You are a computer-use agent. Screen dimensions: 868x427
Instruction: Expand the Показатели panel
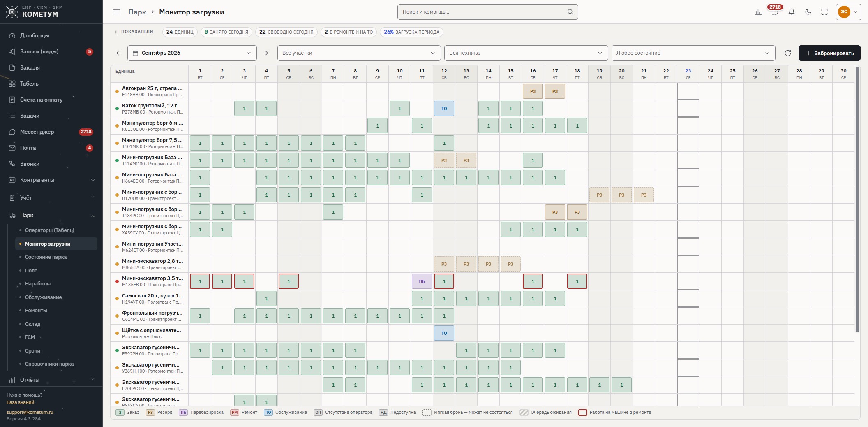tap(134, 32)
